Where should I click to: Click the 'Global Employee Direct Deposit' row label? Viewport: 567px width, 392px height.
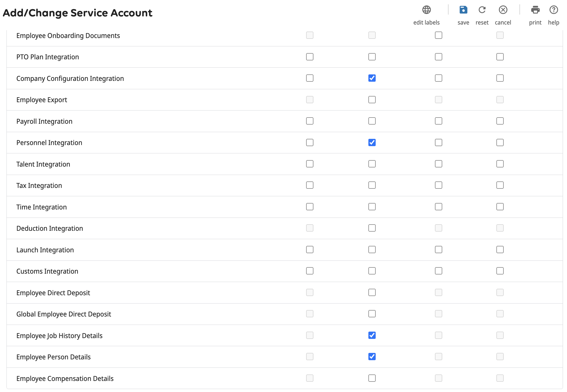[64, 314]
